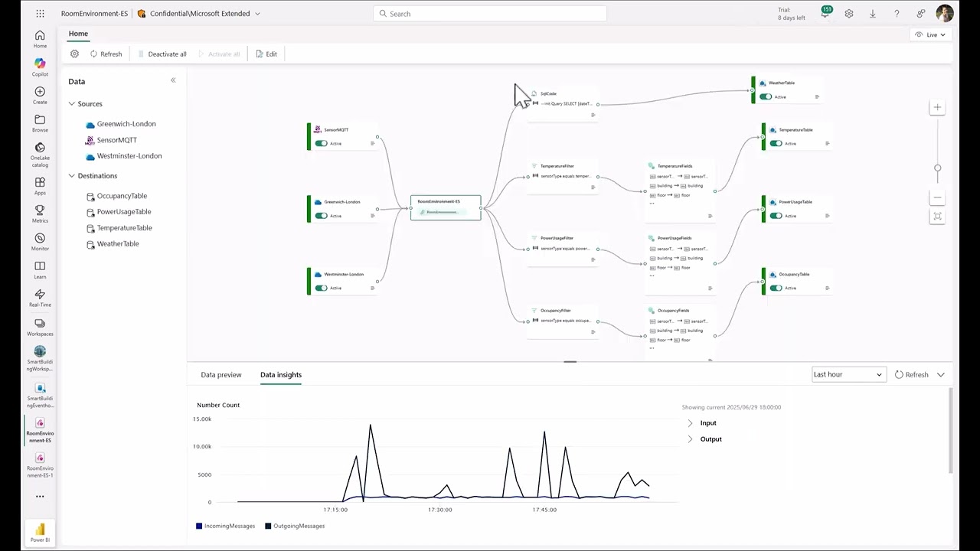This screenshot has width=980, height=551.
Task: Open the Live mode dropdown
Action: click(930, 34)
